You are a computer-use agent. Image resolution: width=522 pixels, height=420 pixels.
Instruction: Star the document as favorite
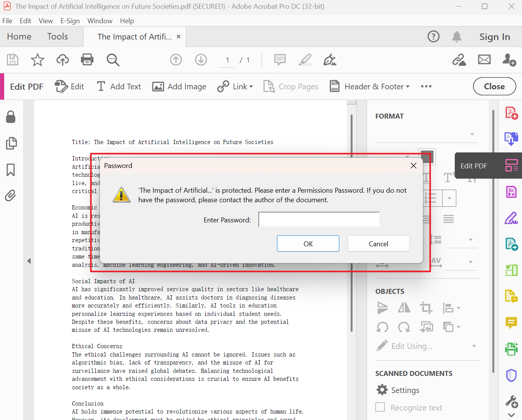click(38, 60)
